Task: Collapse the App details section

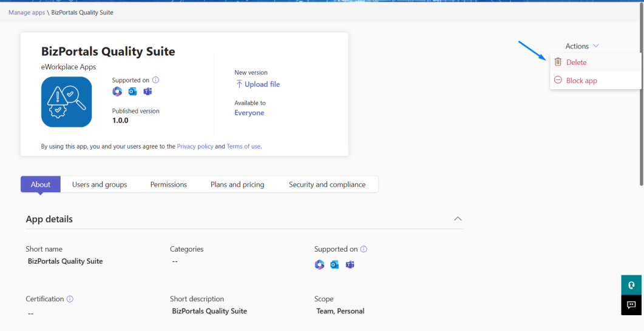Action: click(458, 219)
